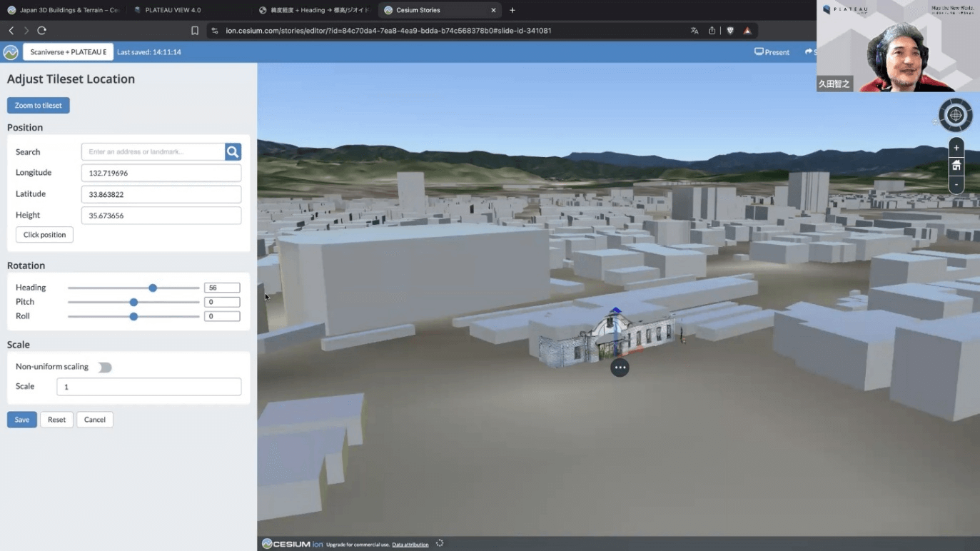Image resolution: width=980 pixels, height=551 pixels.
Task: Click the Pitch slider handle
Action: [133, 303]
